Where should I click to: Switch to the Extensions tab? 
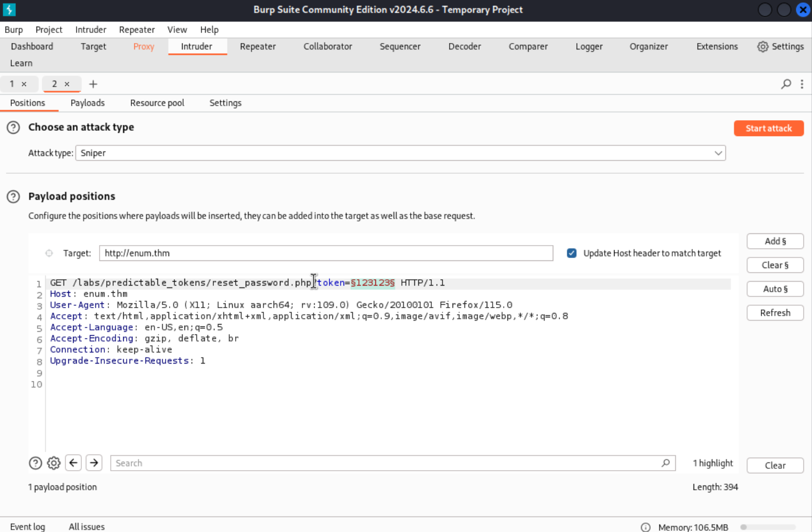pyautogui.click(x=717, y=47)
